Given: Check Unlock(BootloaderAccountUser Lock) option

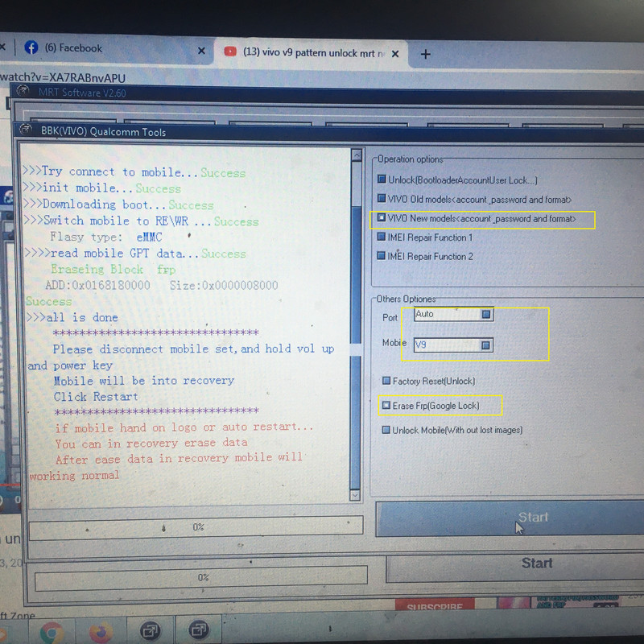Looking at the screenshot, I should tap(382, 179).
